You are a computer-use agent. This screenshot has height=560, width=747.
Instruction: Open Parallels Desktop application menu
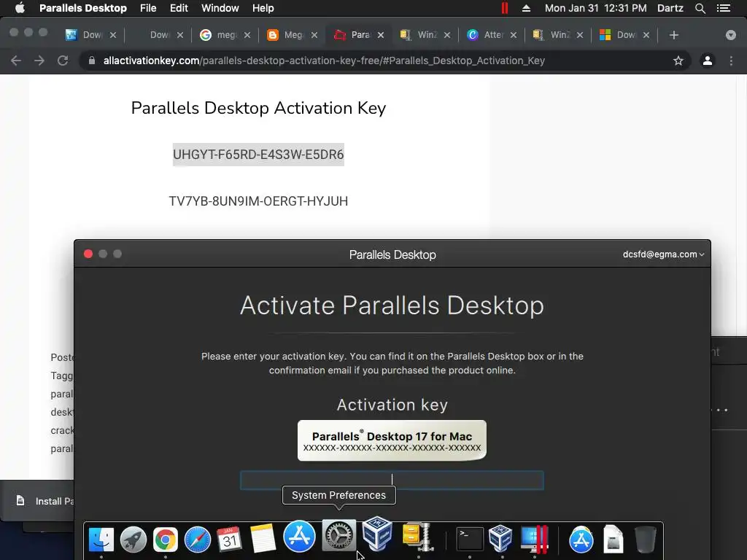click(x=83, y=8)
